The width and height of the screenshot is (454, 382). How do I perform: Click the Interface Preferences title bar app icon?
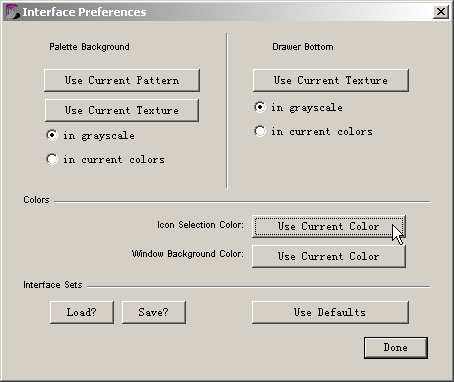click(x=12, y=12)
